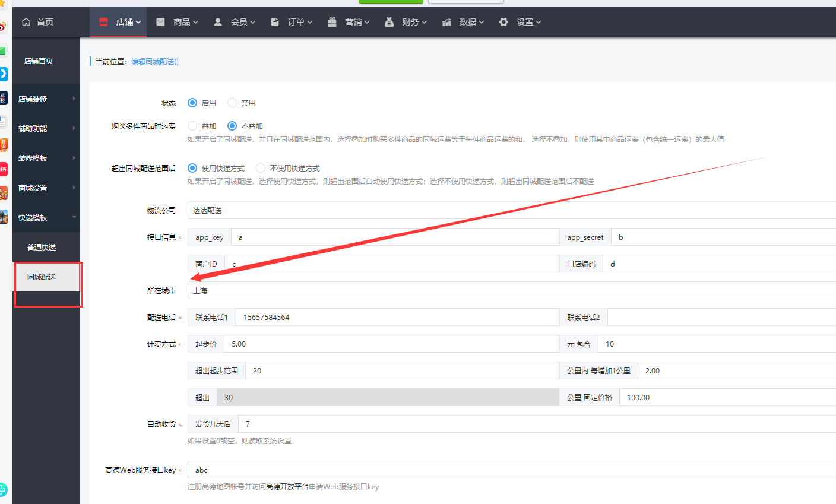Open the 会员 dropdown arrow
This screenshot has width=836, height=504.
tap(252, 23)
